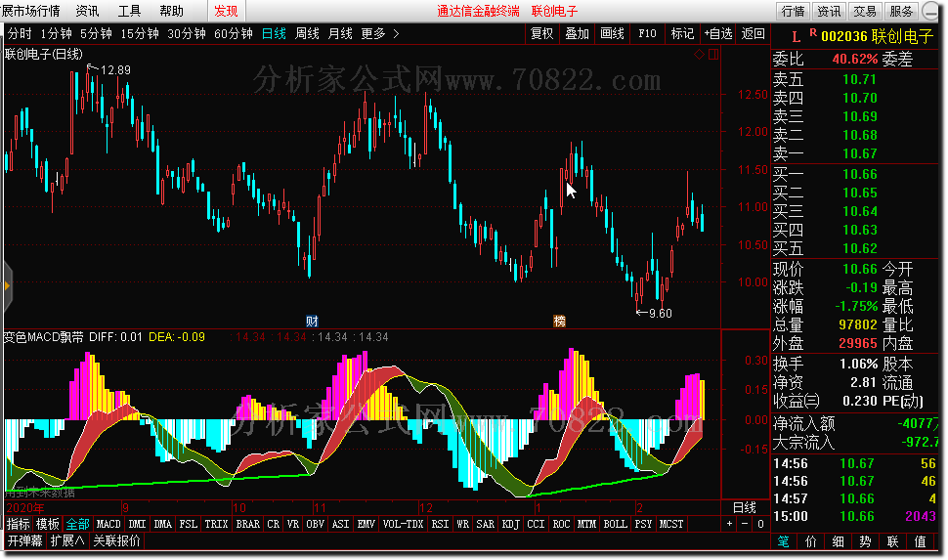Open the 资讯 menu in the menu bar
948x560 pixels.
[87, 11]
